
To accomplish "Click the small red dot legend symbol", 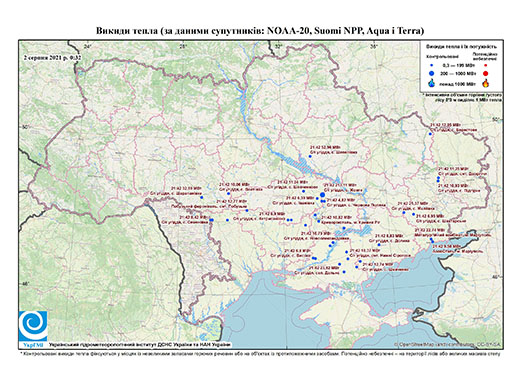I will pyautogui.click(x=485, y=65).
